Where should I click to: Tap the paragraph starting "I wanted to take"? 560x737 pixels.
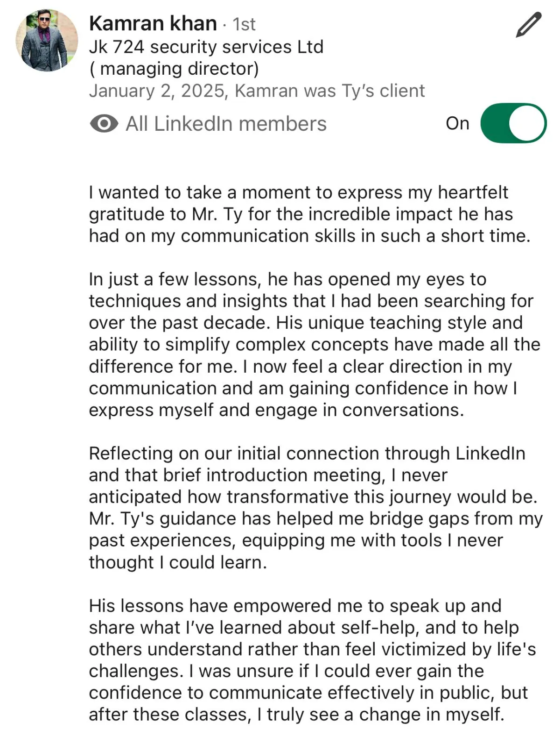pos(309,214)
